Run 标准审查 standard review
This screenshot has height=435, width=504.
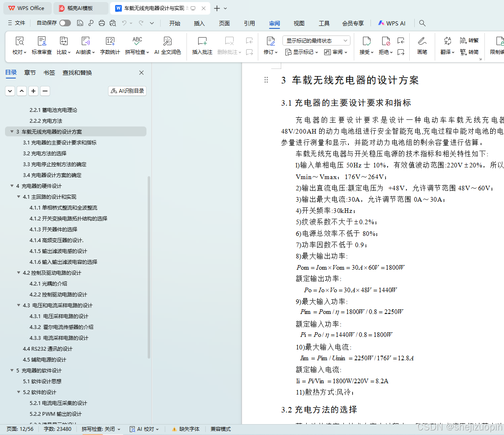42,45
